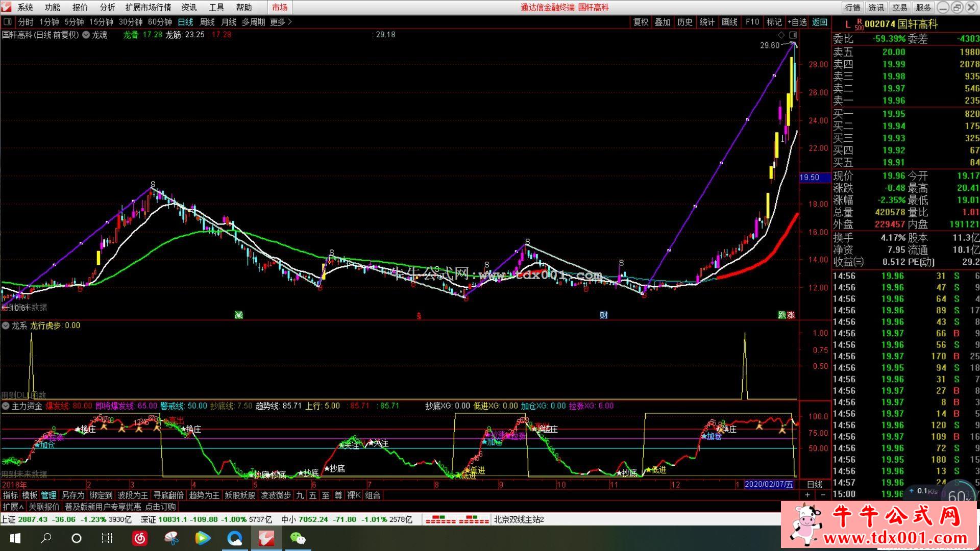Click the date marker 2020/02/07/五 on timeline
This screenshot has width=980, height=551.
(769, 484)
